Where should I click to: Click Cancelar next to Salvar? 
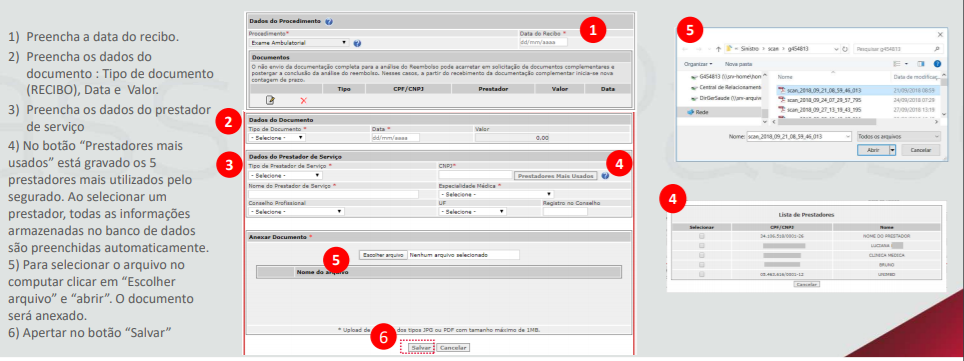(454, 347)
